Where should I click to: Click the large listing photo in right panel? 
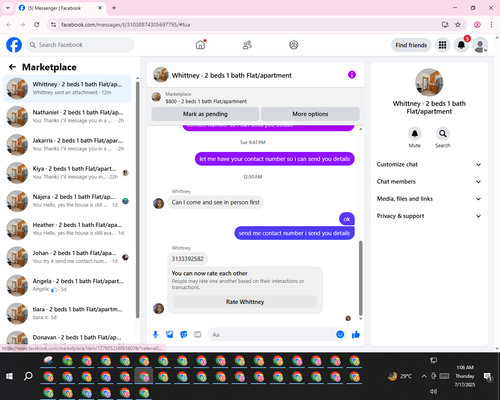point(429,82)
